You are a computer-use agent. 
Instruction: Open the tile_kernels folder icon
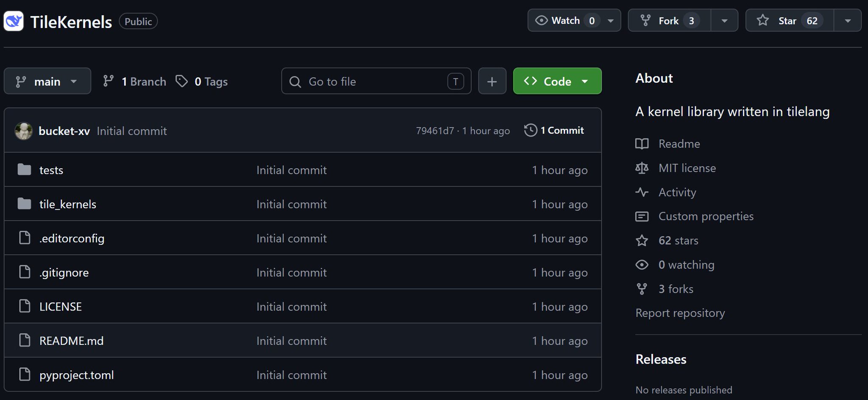click(24, 204)
